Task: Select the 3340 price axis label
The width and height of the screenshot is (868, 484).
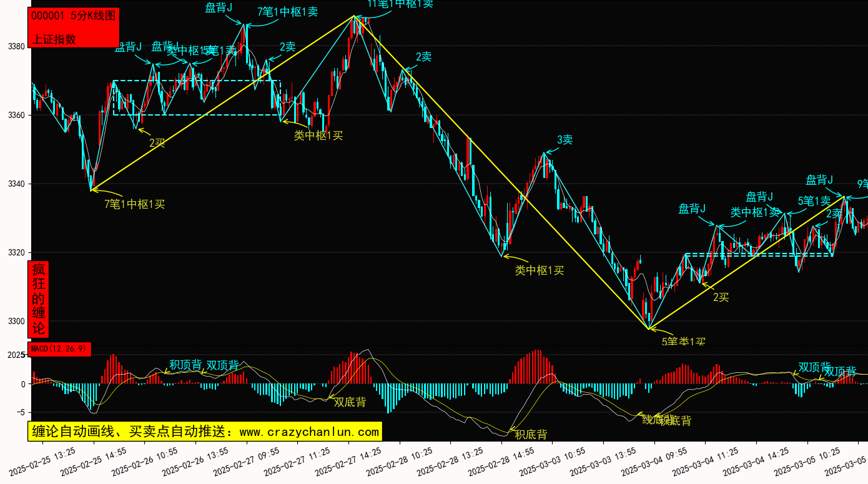Action: click(16, 184)
